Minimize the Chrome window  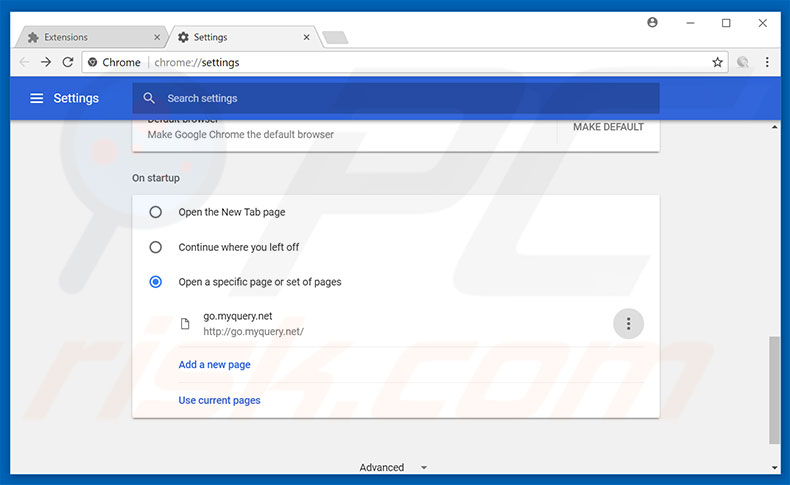click(x=690, y=23)
